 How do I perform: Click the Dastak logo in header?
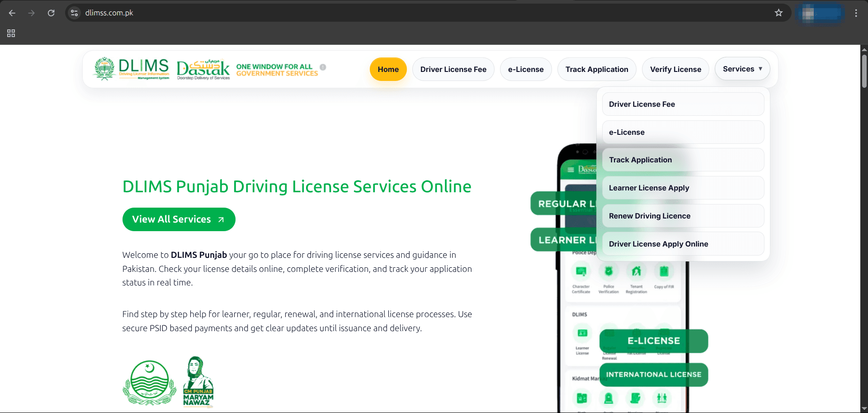(203, 69)
